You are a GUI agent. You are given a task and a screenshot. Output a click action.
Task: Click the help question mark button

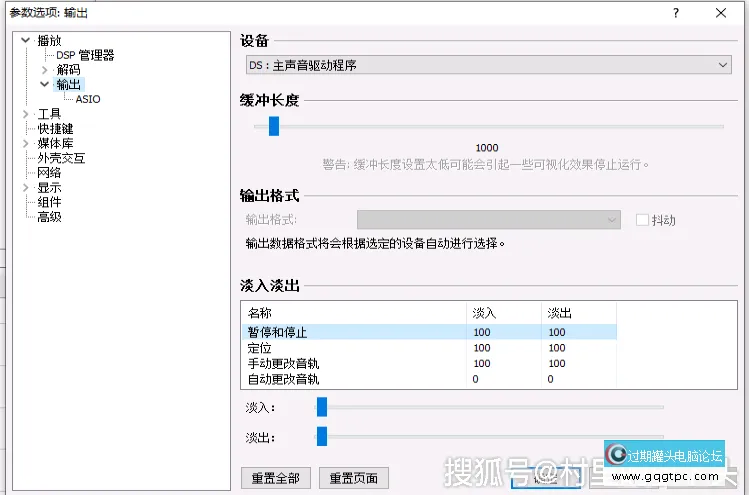(676, 13)
